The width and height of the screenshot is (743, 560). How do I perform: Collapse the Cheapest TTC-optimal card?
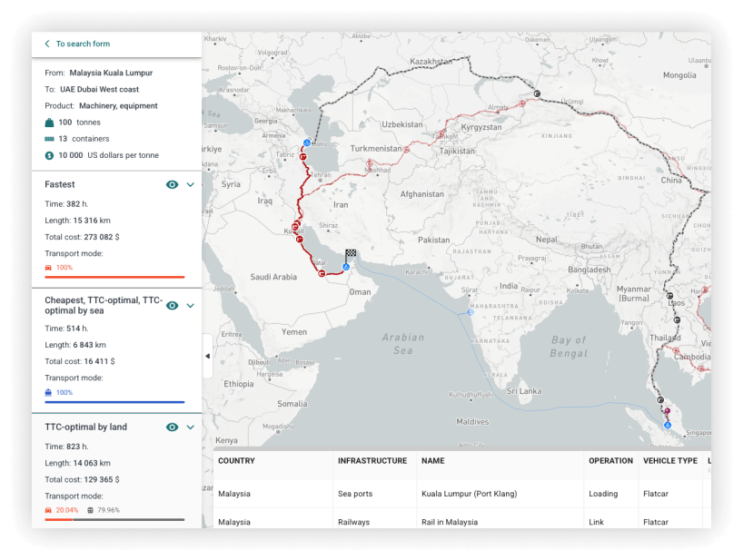pyautogui.click(x=191, y=305)
